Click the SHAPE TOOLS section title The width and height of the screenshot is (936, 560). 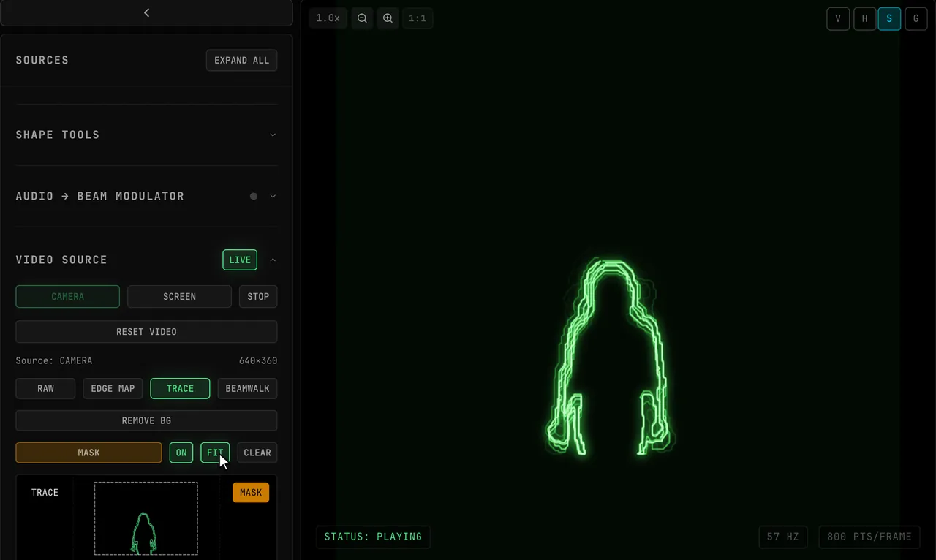coord(58,135)
